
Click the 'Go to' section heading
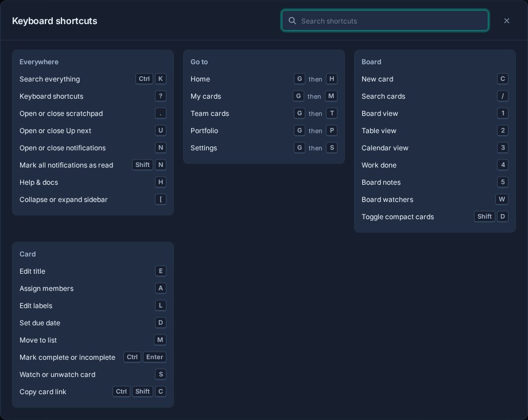[199, 62]
